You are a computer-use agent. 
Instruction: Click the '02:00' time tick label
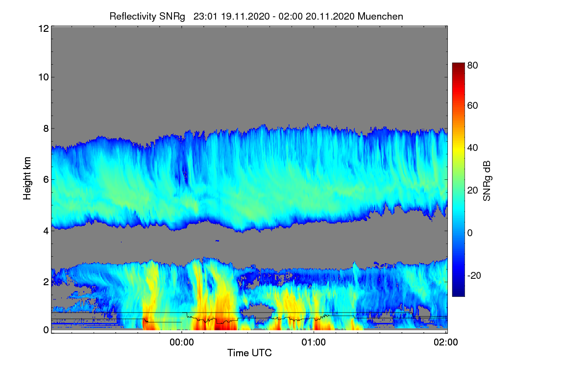coord(446,343)
